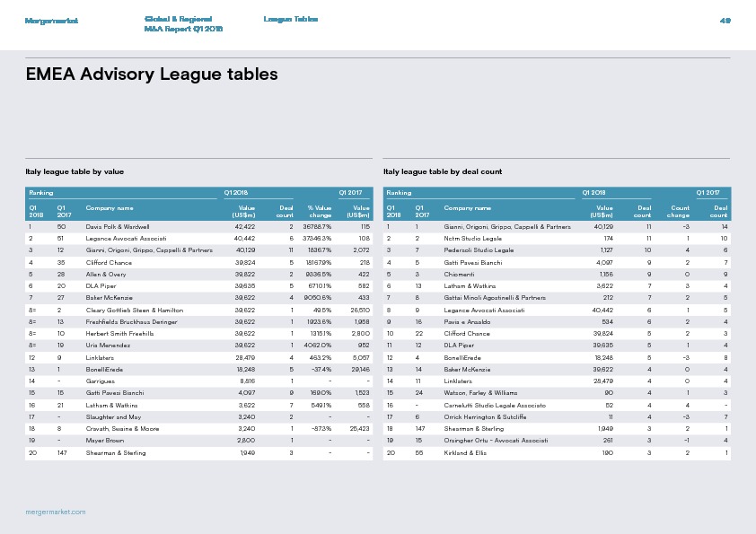Click the Italy league table by value title

coord(75,171)
